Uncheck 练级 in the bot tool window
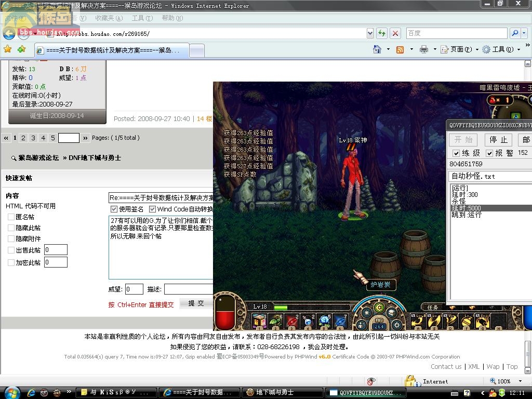This screenshot has width=532, height=399. (x=456, y=153)
